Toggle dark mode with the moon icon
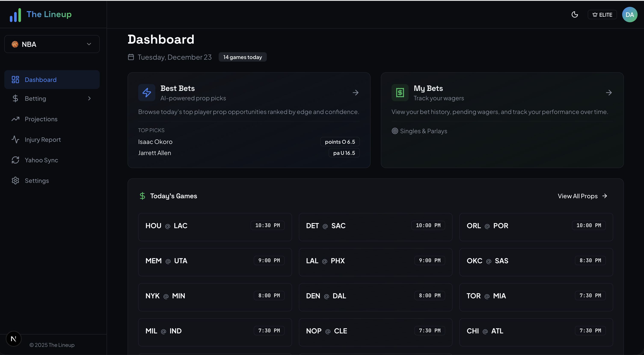644x355 pixels. [x=575, y=15]
